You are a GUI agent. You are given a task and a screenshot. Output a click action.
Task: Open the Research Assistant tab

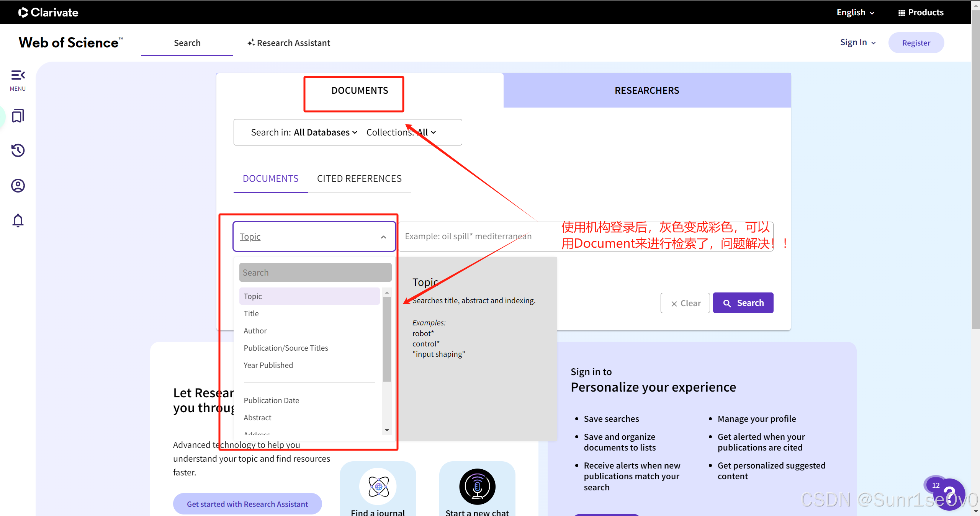[x=289, y=43]
